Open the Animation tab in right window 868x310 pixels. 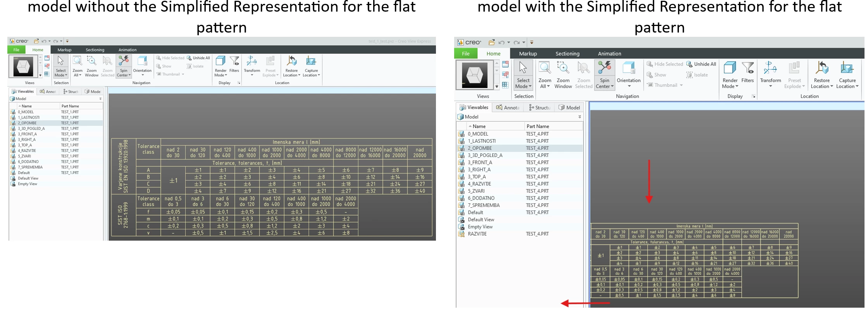click(609, 53)
